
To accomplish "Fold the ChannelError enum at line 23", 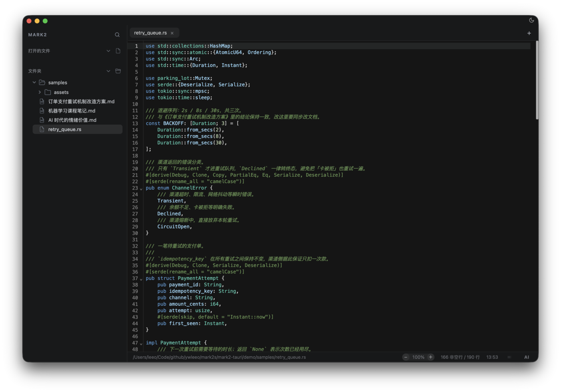I will tap(141, 189).
